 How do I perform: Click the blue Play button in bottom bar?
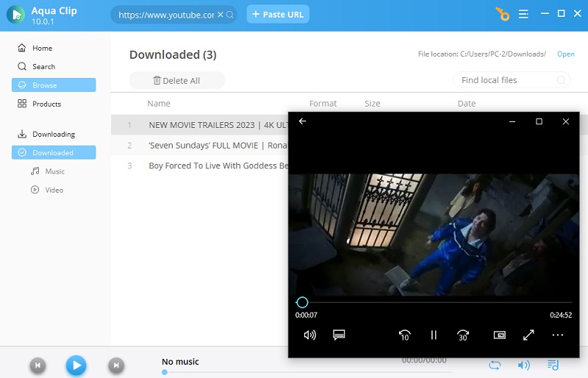[x=76, y=365]
